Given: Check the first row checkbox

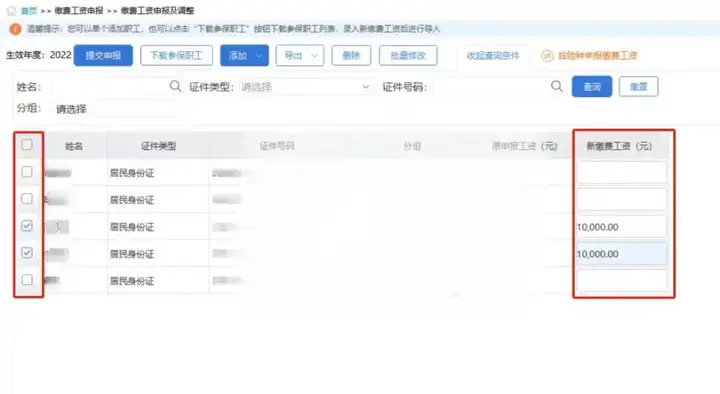Looking at the screenshot, I should pos(27,172).
